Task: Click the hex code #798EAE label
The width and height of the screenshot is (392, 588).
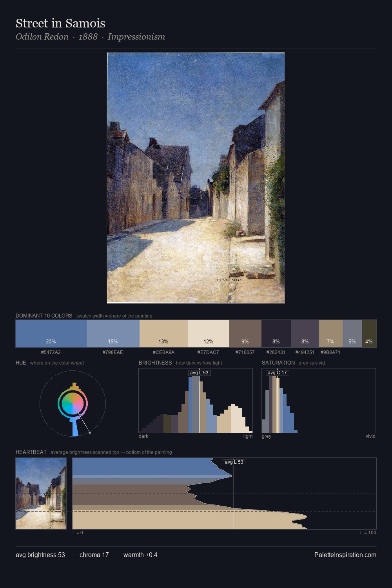Action: [x=113, y=352]
